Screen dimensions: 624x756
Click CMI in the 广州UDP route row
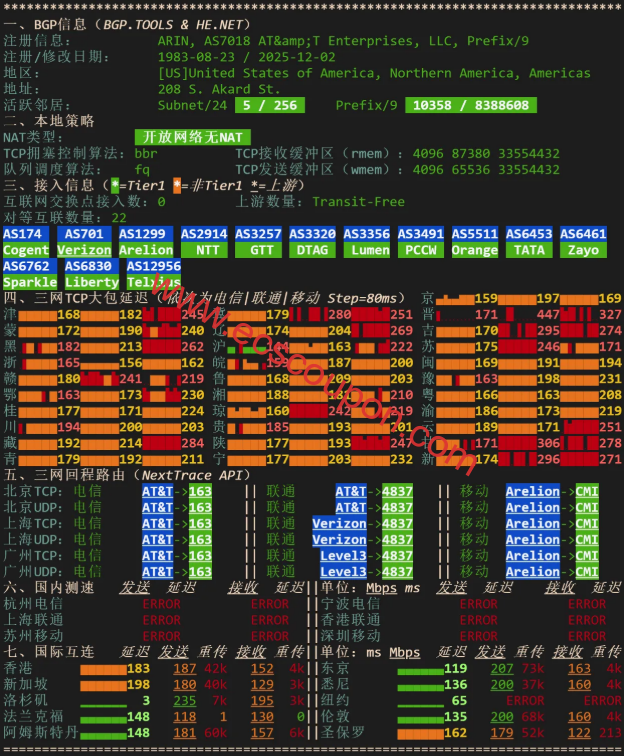click(x=587, y=572)
